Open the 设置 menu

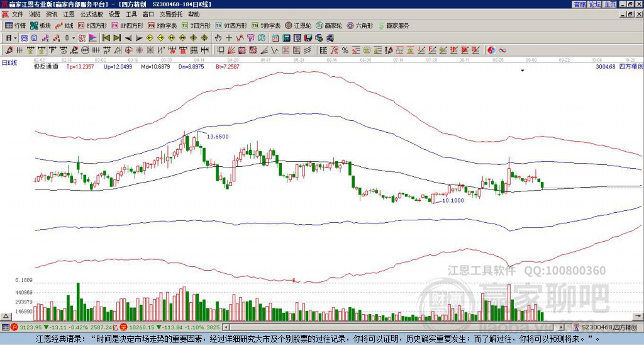click(114, 14)
